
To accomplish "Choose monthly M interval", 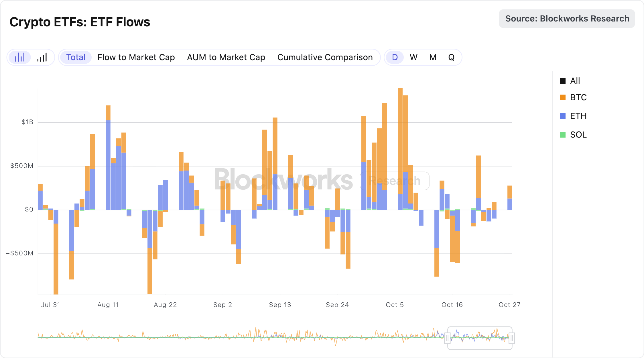I will (433, 57).
